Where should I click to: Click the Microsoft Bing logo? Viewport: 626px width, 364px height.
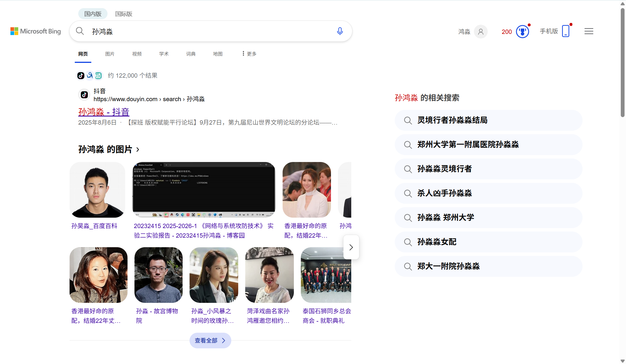36,31
